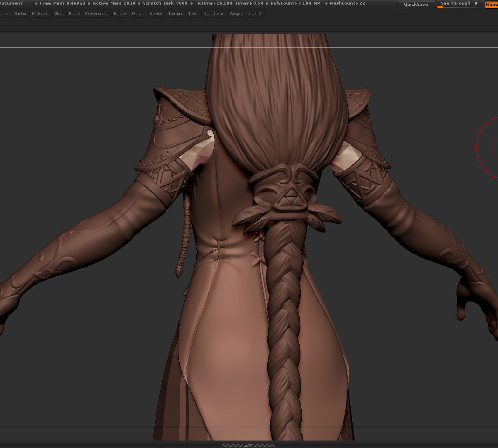Expand the bottom shelf divider arrows
The height and width of the screenshot is (448, 498).
[x=248, y=445]
